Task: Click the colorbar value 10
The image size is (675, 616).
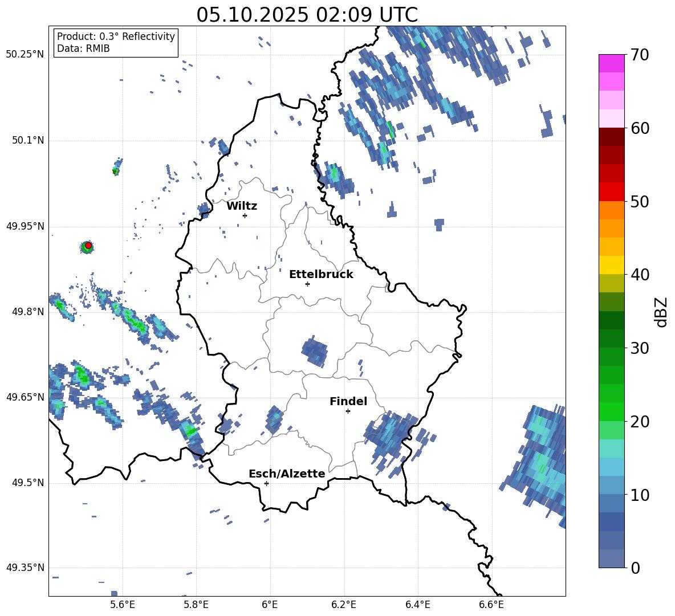Action: (640, 495)
